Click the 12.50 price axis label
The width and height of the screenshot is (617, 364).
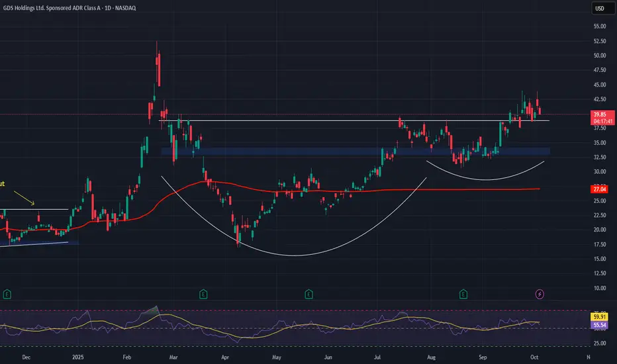click(x=600, y=273)
